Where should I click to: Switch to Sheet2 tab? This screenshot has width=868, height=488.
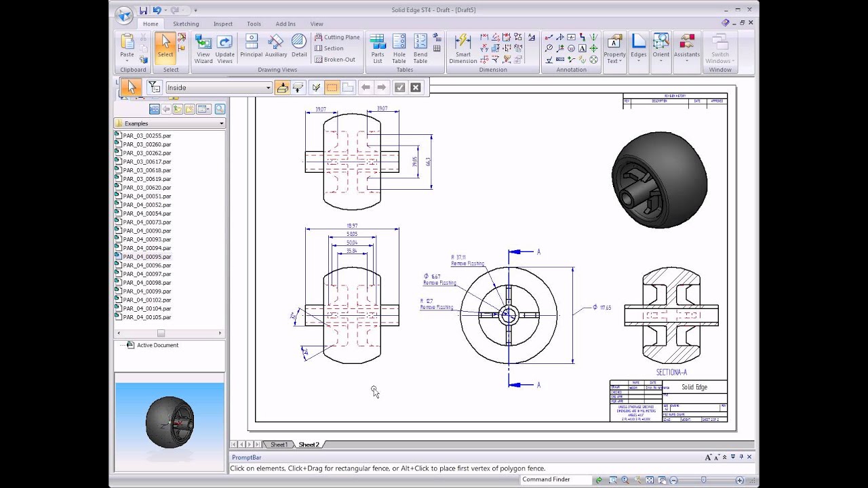[309, 445]
